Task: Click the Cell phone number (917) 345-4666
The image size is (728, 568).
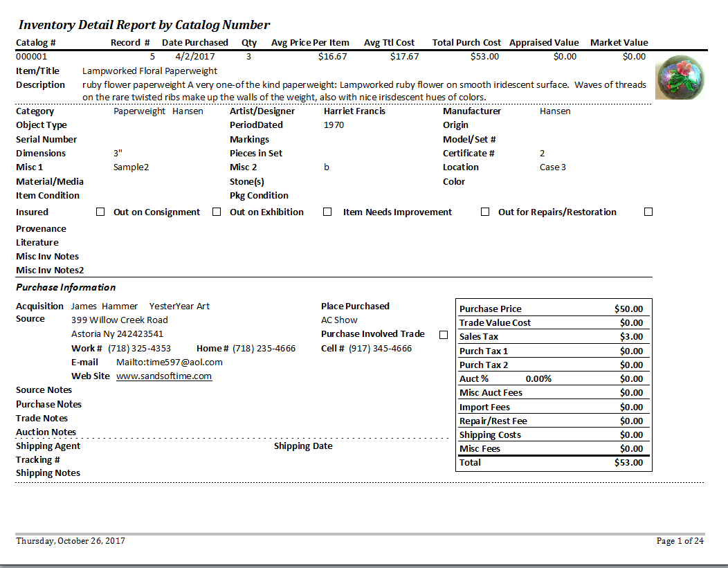Action: pos(380,349)
